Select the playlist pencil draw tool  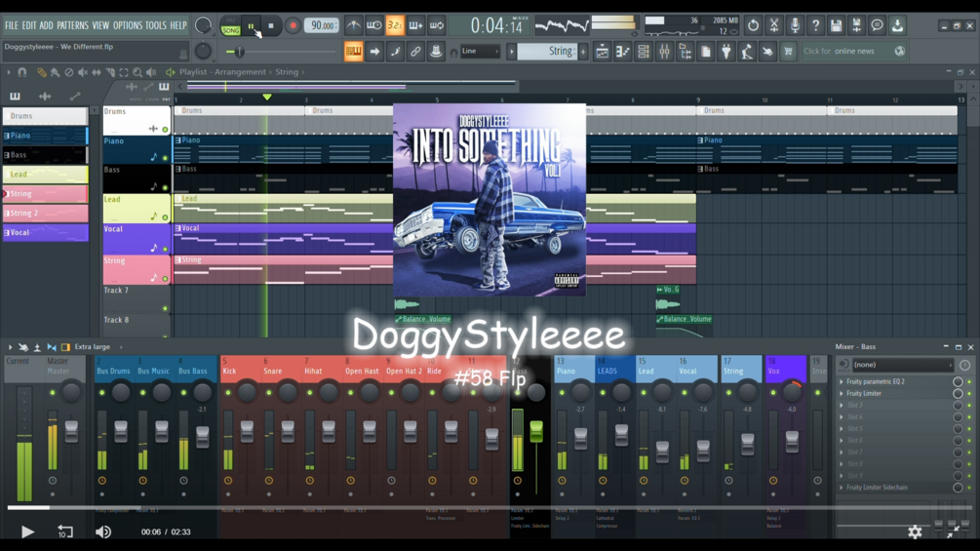[x=41, y=72]
